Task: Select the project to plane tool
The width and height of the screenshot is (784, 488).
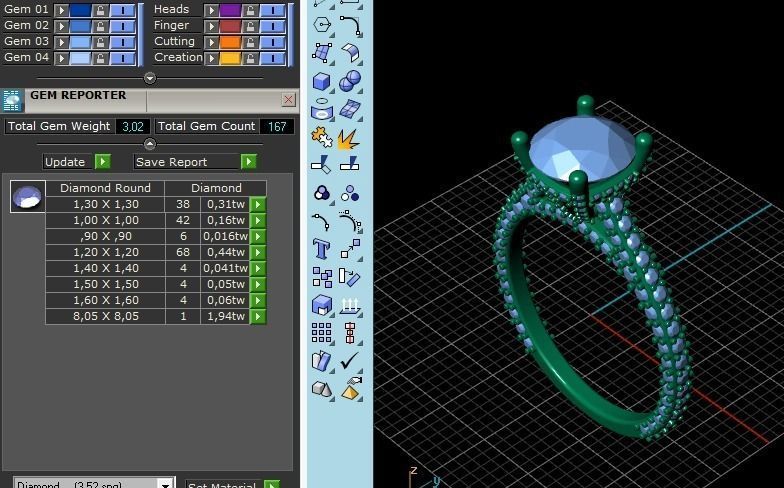Action: (x=350, y=304)
